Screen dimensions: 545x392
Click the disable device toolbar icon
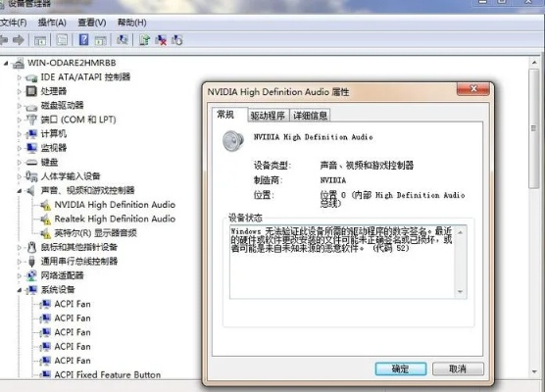[176, 40]
